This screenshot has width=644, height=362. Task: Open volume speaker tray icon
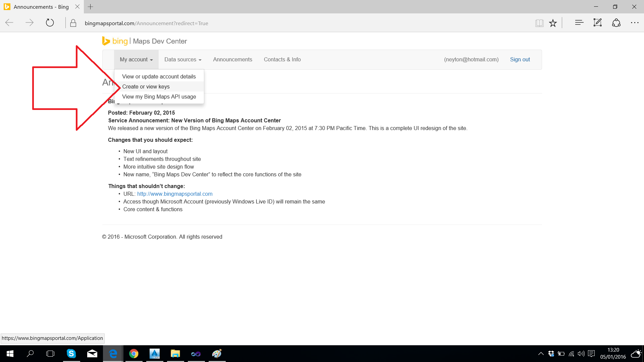[x=581, y=354]
